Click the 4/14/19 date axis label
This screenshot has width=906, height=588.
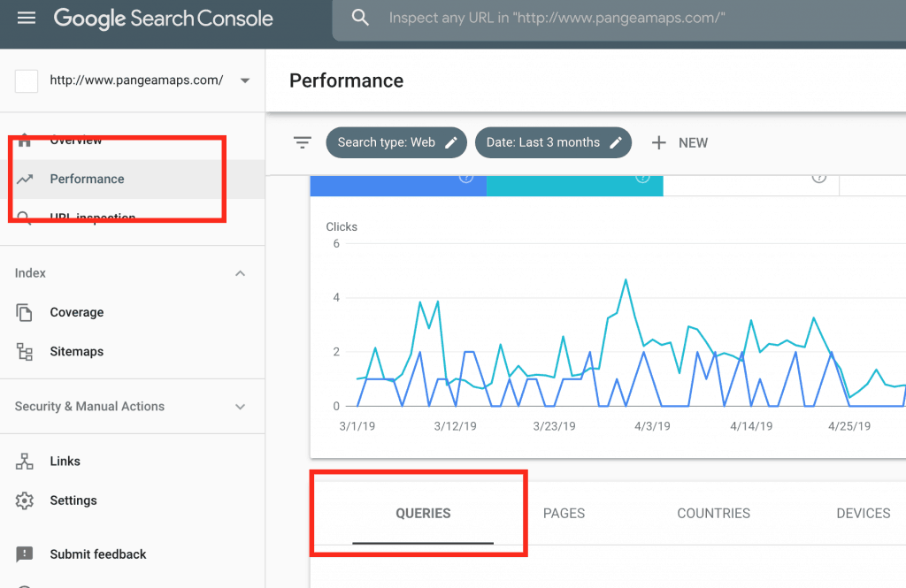click(751, 426)
